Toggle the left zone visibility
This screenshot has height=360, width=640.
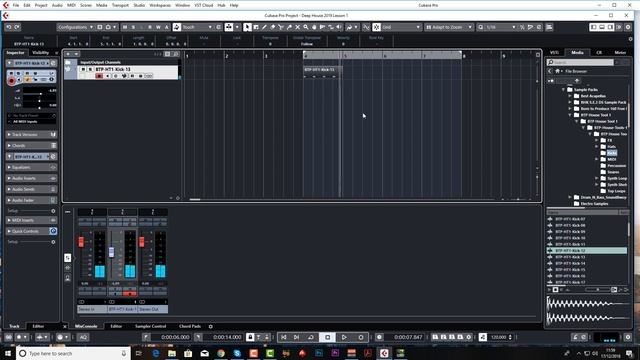594,27
